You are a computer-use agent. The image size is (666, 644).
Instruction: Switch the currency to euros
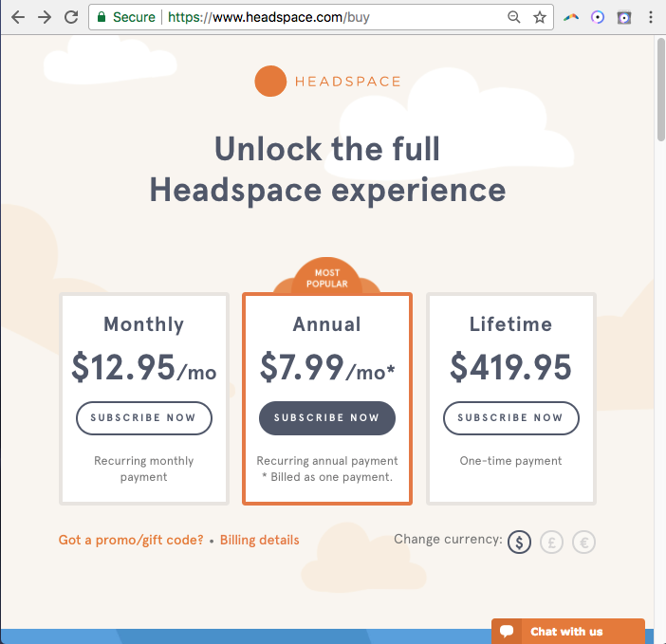point(584,543)
